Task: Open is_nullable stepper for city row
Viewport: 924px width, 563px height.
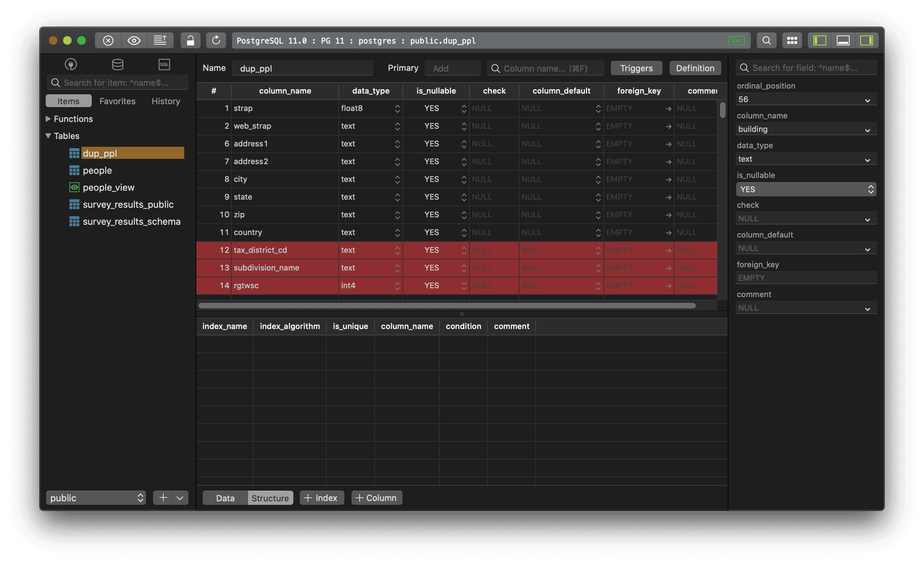Action: point(464,179)
